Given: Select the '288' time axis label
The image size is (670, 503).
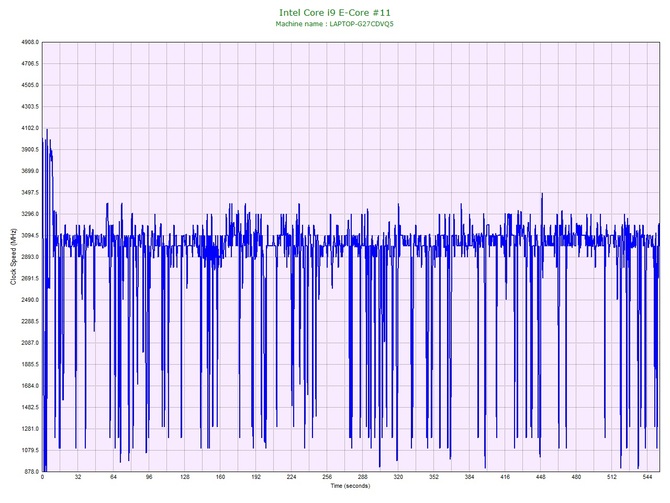Looking at the screenshot, I should 363,477.
